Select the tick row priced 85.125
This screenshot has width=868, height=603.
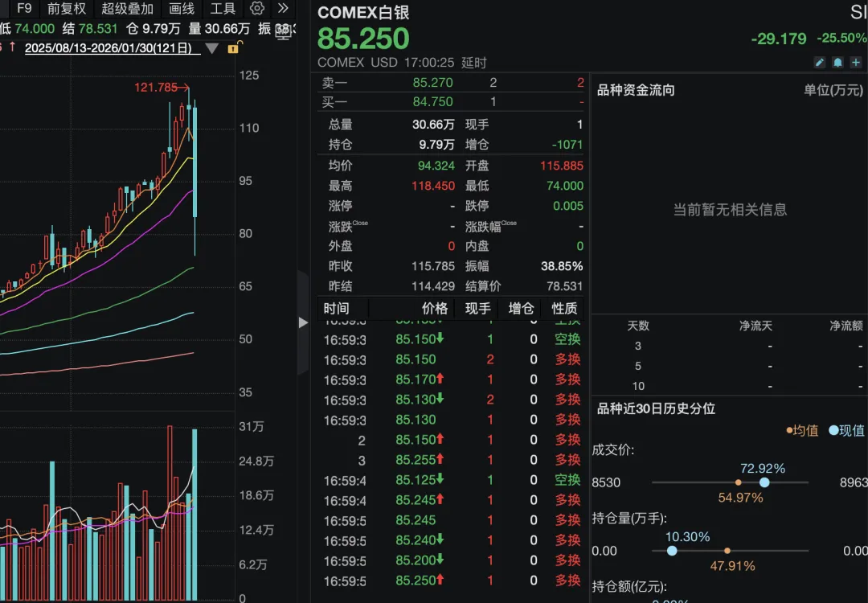452,480
